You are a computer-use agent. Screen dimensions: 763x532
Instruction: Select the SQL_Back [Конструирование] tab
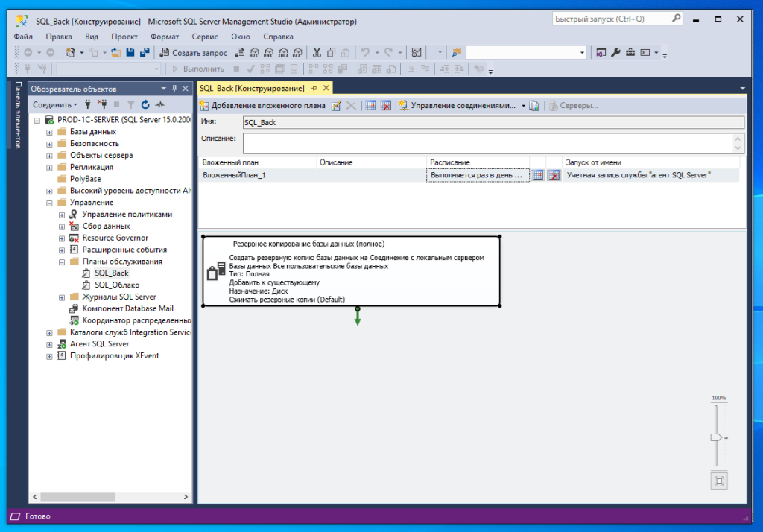(252, 88)
